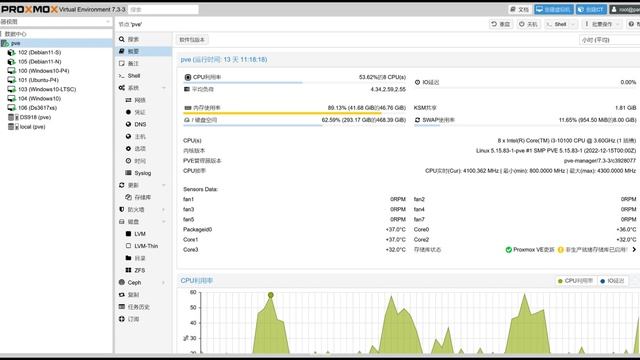Select the pve node in tree
The height and width of the screenshot is (360, 640).
[56, 43]
